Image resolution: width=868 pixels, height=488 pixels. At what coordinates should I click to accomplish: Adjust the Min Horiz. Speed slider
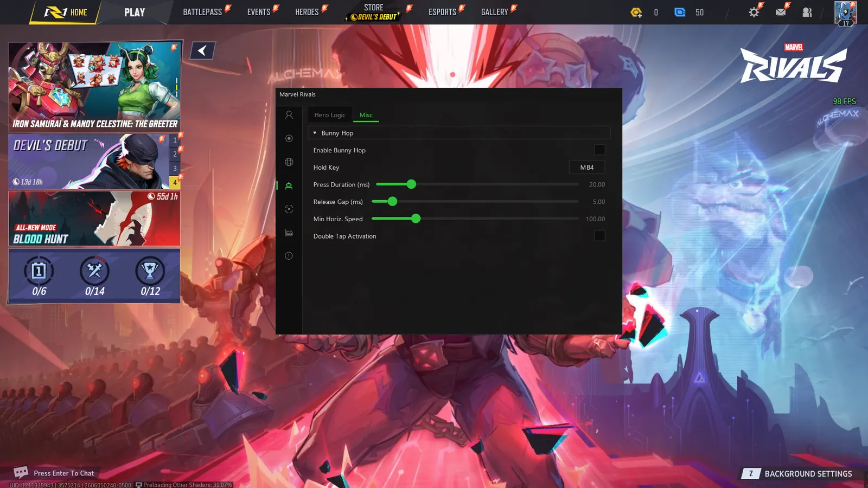point(475,219)
